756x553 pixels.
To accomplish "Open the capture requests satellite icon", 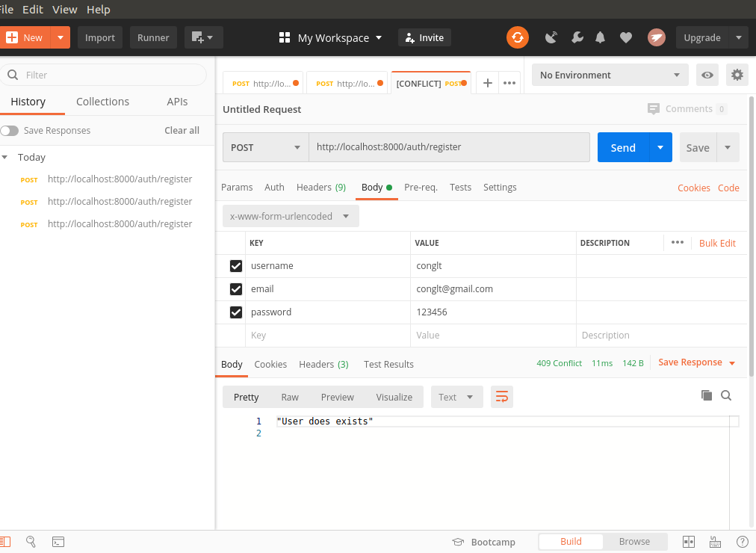I will (551, 37).
